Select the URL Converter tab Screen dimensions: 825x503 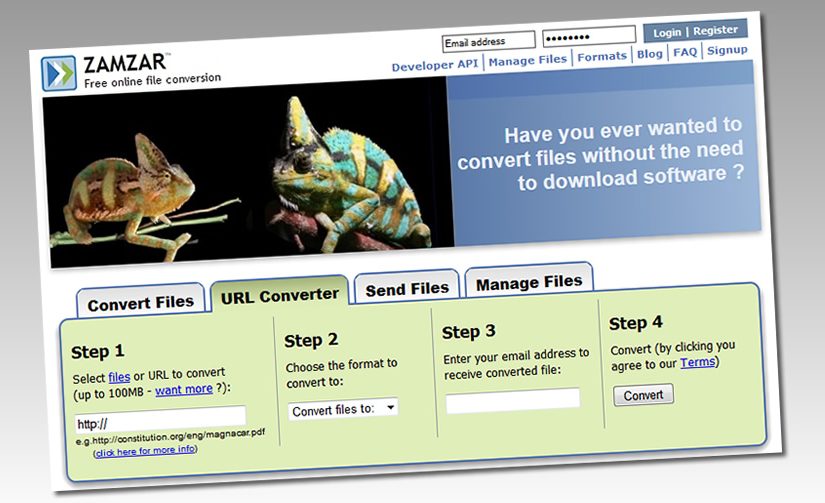point(279,295)
